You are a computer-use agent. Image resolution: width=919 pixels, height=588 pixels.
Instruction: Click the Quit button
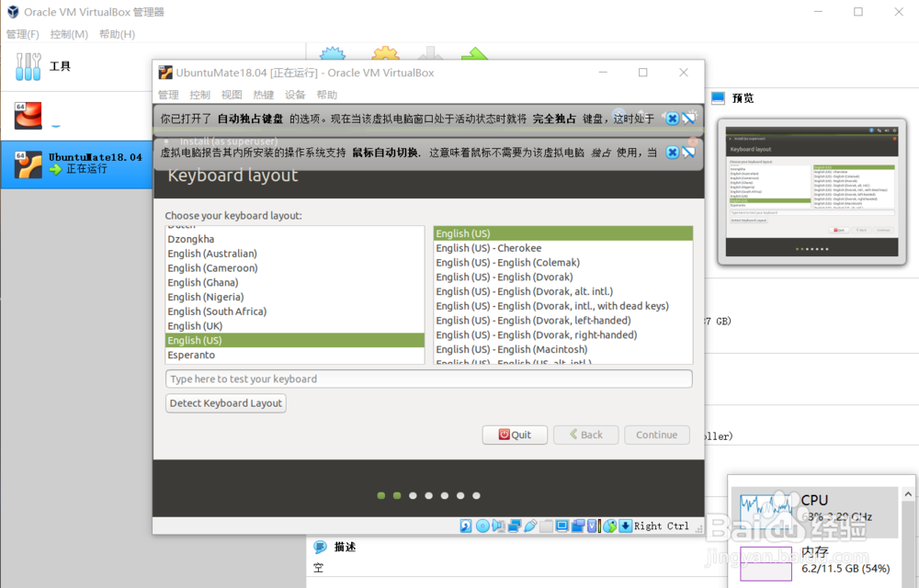click(515, 435)
